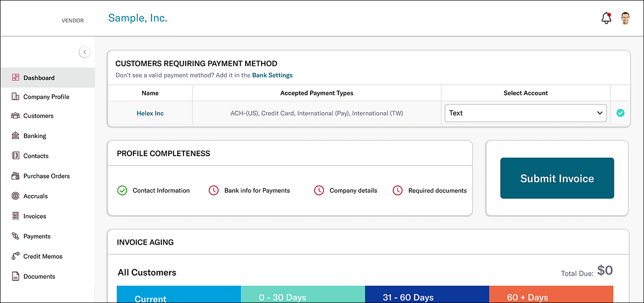
Task: Open the Documents sidebar section
Action: click(x=15, y=276)
